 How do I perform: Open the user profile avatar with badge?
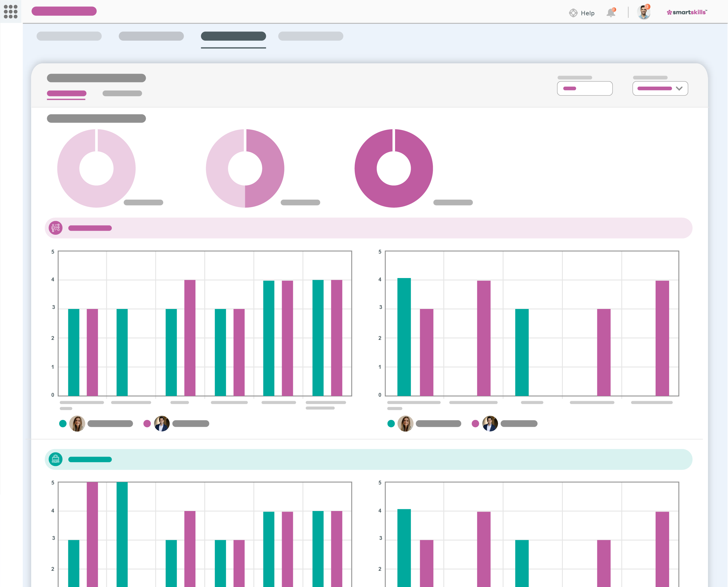coord(644,12)
